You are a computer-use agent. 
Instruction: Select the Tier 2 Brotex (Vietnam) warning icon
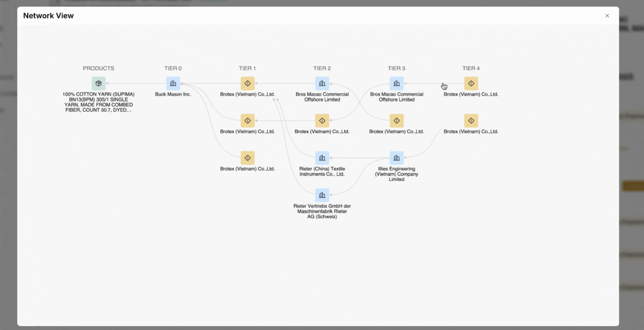(322, 121)
